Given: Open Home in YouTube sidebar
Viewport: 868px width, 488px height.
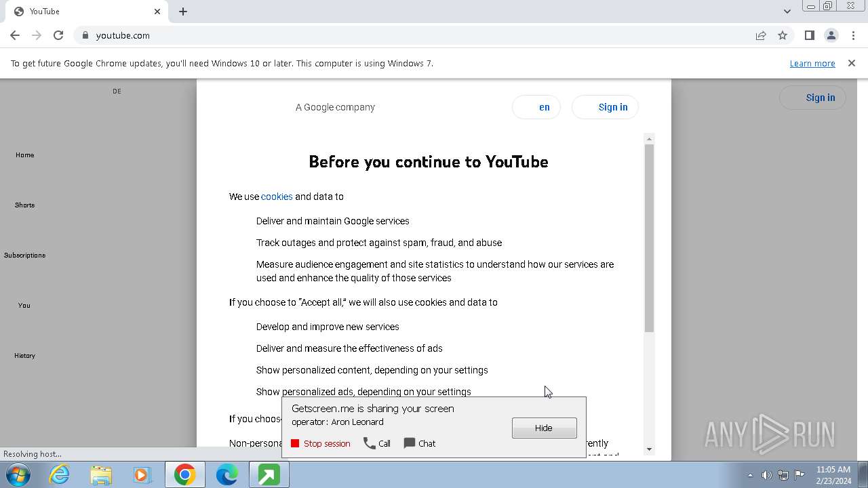Looking at the screenshot, I should (x=24, y=155).
